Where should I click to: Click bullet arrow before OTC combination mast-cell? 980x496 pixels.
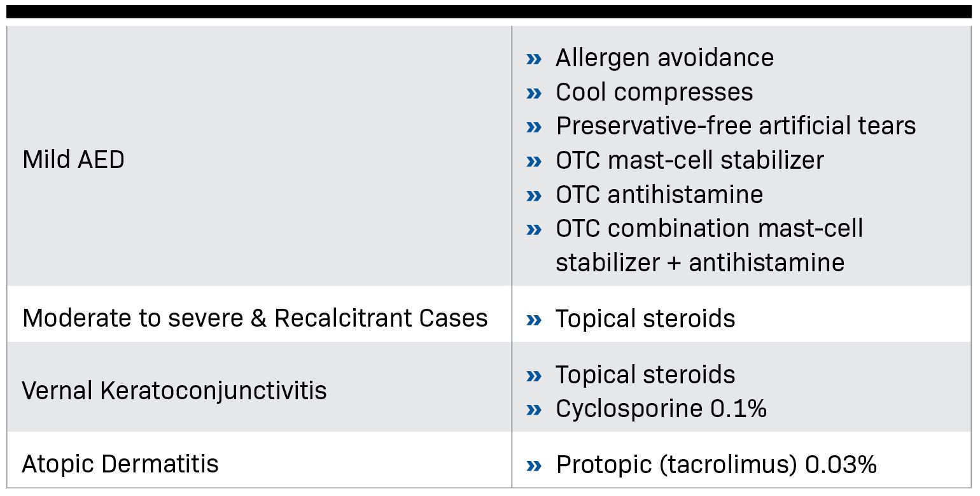pyautogui.click(x=534, y=230)
